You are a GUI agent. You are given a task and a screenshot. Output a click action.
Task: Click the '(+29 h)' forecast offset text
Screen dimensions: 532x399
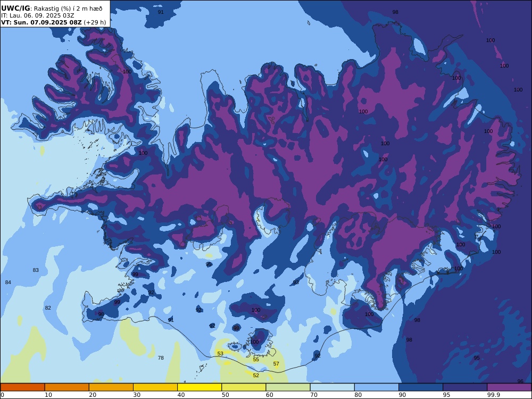click(95, 22)
